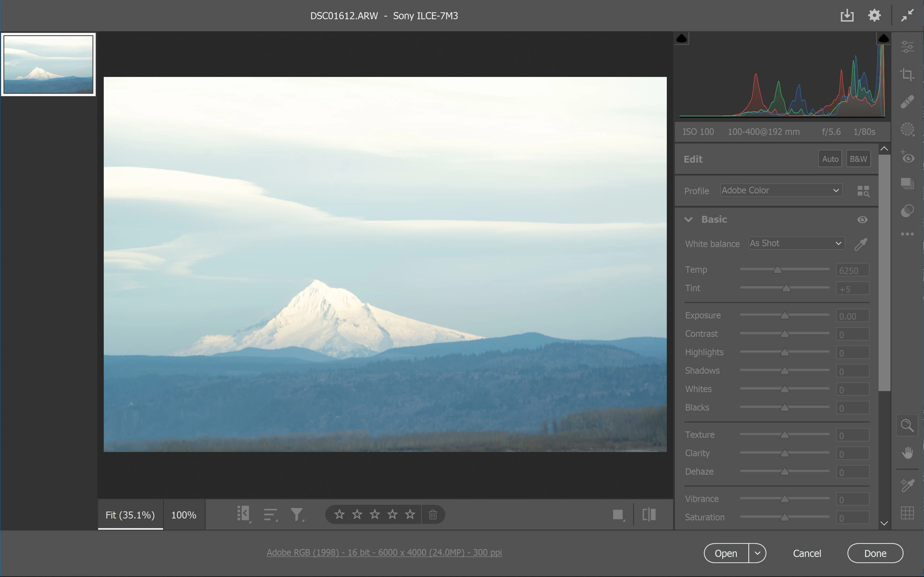This screenshot has height=577, width=924.
Task: Select Fit (35.1%) zoom tab
Action: click(x=130, y=515)
